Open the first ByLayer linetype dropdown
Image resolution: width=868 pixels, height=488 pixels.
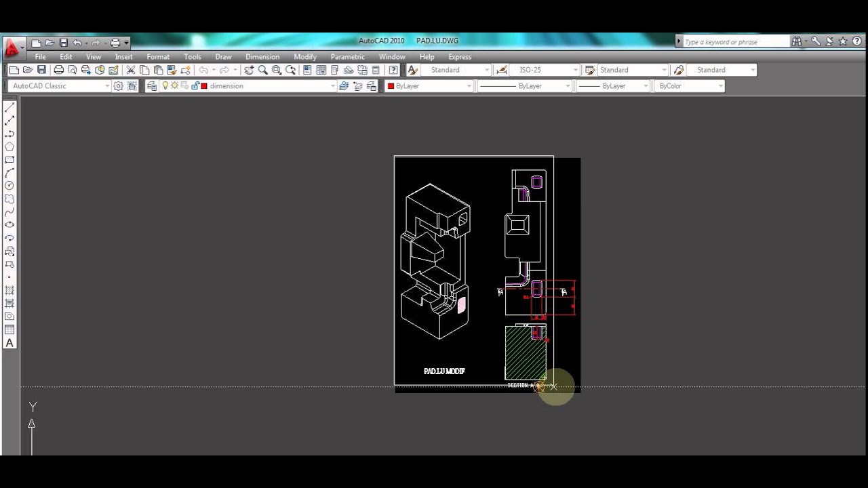click(x=525, y=86)
